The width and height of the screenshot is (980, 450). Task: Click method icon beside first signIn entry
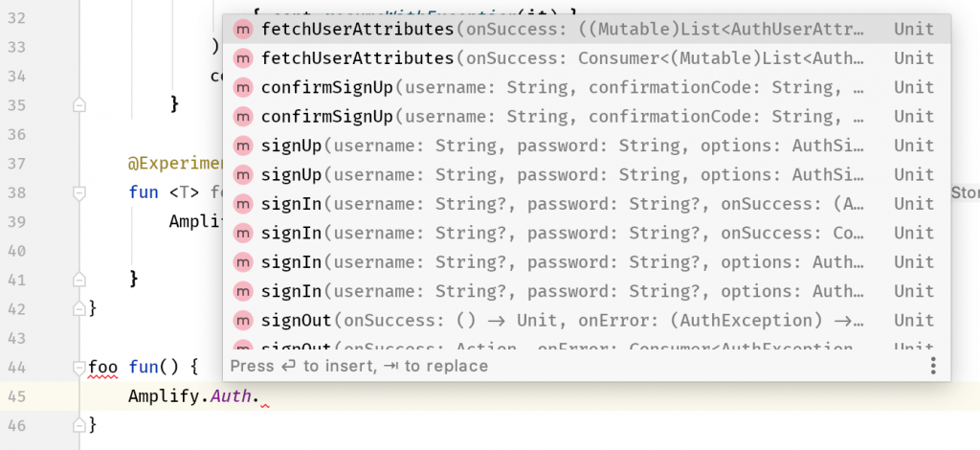click(x=242, y=204)
